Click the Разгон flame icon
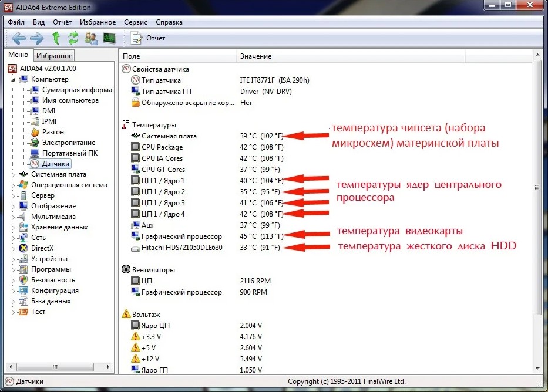Viewport: 548px width, 392px height. (35, 132)
